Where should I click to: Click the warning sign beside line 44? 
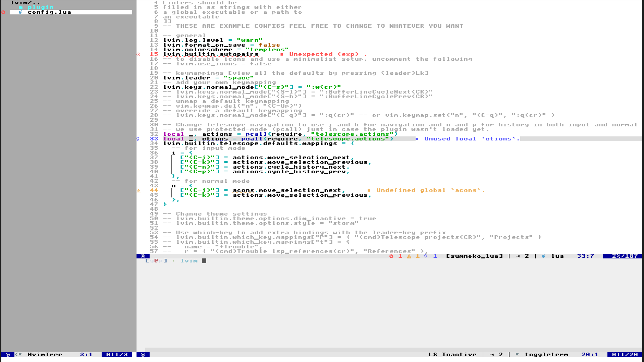click(139, 190)
